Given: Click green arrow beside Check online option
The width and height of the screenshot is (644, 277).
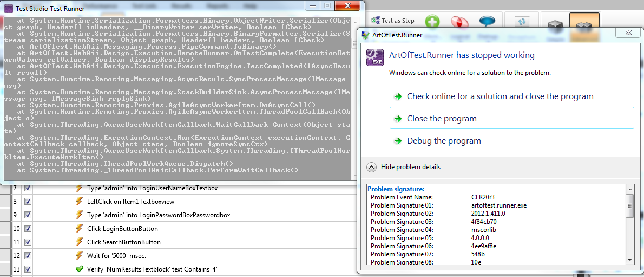Looking at the screenshot, I should point(398,96).
